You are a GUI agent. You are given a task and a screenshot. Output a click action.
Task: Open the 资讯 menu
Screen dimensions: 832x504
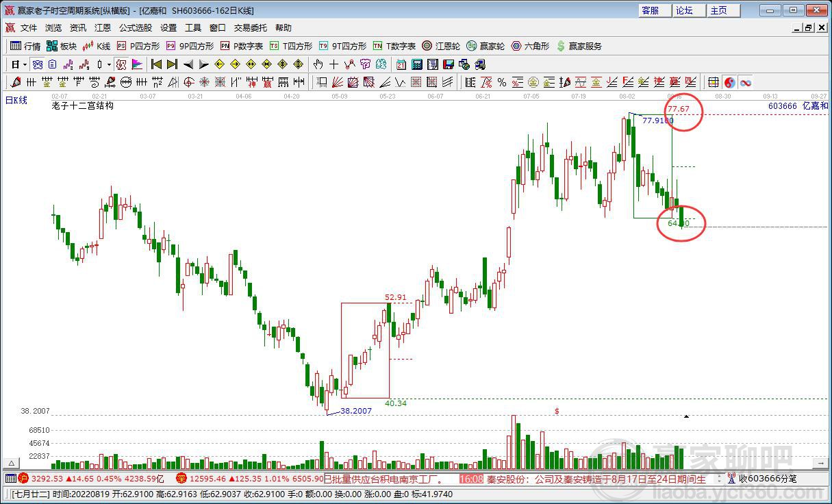pos(78,28)
